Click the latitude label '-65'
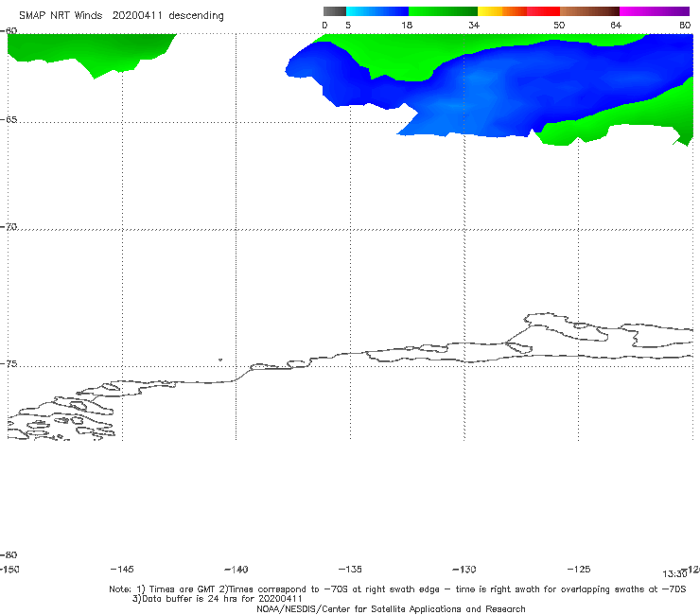 [x=9, y=120]
